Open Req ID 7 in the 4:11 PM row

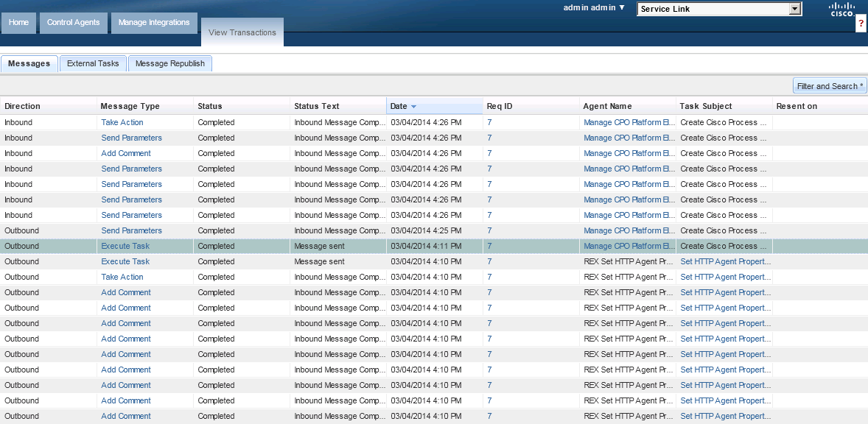[489, 246]
